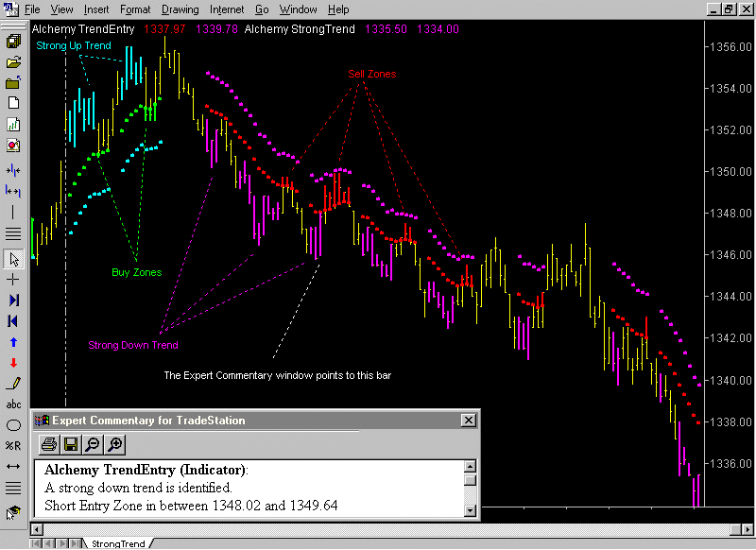This screenshot has width=756, height=550.
Task: Zoom out in Expert Commentary window
Action: (93, 444)
